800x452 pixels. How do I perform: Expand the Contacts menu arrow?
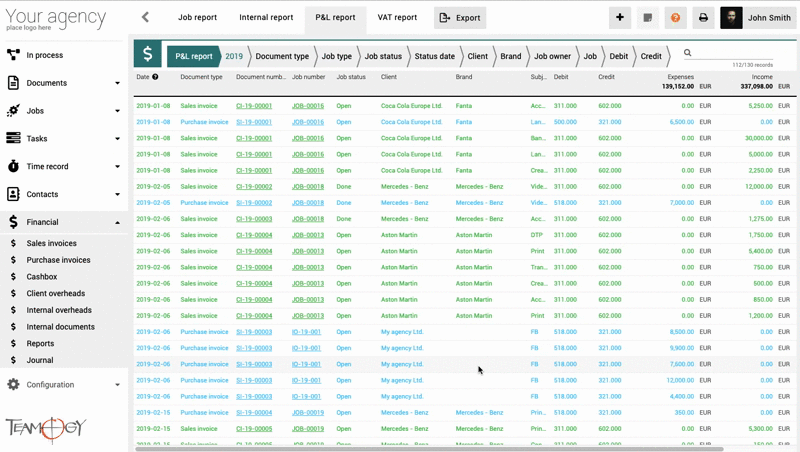[117, 194]
